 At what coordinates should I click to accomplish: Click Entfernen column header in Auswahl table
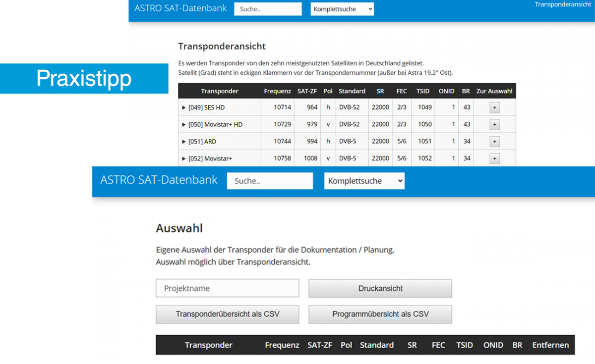click(x=550, y=345)
